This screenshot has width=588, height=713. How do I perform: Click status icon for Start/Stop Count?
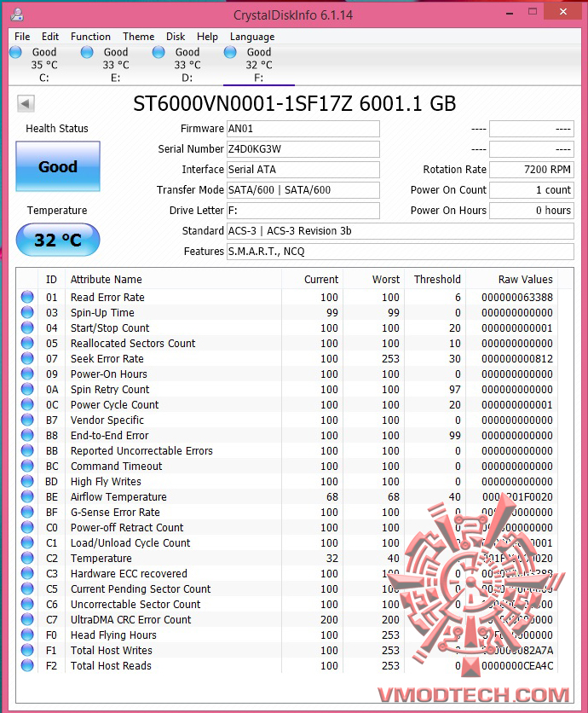[27, 328]
